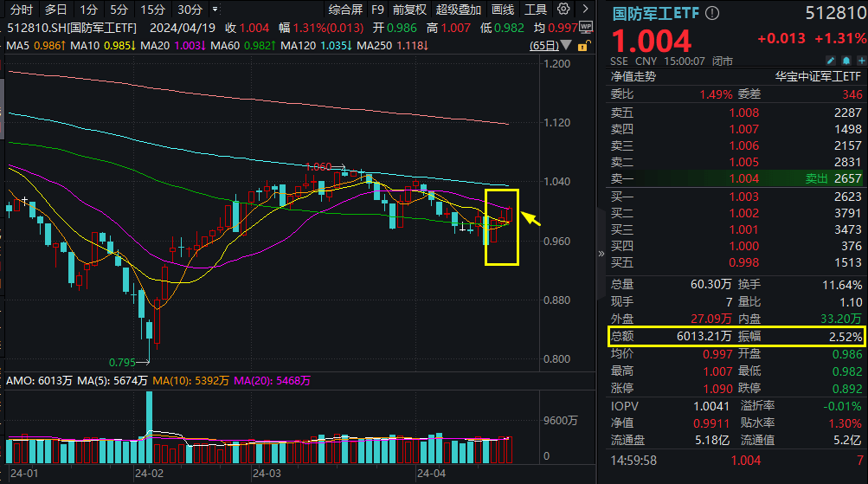Click 买三 bid price 1.001
Image resolution: width=868 pixels, height=484 pixels.
point(744,229)
